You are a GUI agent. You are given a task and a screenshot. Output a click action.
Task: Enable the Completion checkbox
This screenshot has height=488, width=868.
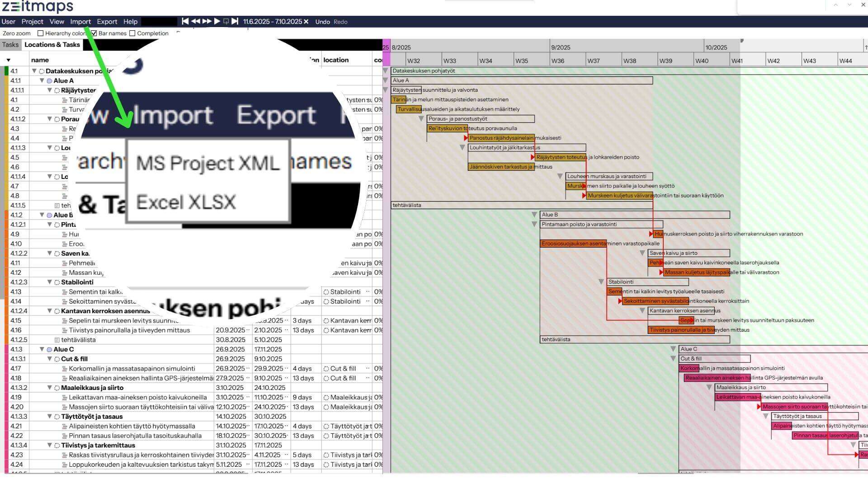[132, 33]
